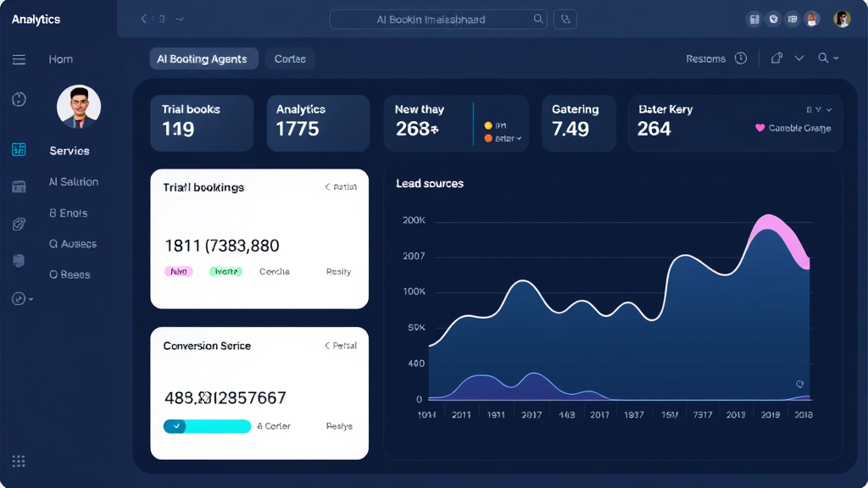Open the O Beees sidebar item

[x=70, y=274]
